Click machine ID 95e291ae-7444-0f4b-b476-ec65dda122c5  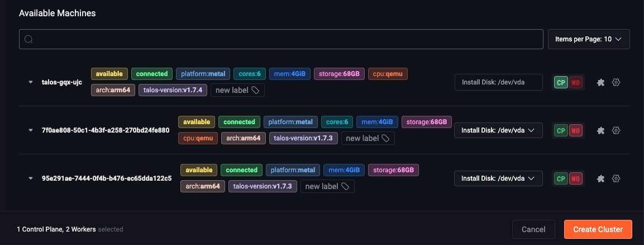tap(107, 178)
